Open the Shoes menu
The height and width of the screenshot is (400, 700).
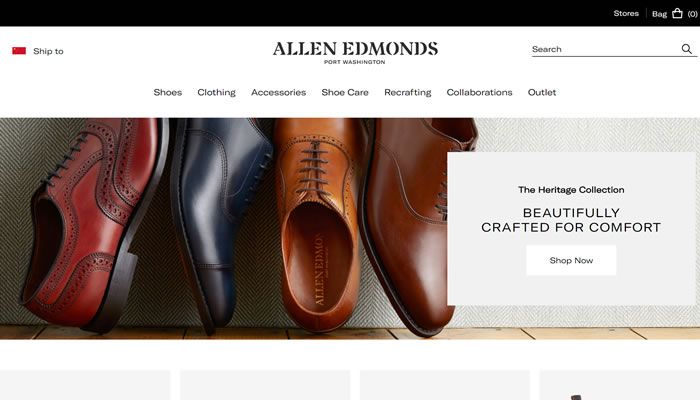(168, 92)
